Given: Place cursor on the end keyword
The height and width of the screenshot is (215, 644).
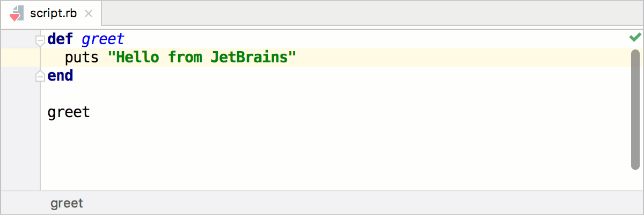Looking at the screenshot, I should coord(60,76).
